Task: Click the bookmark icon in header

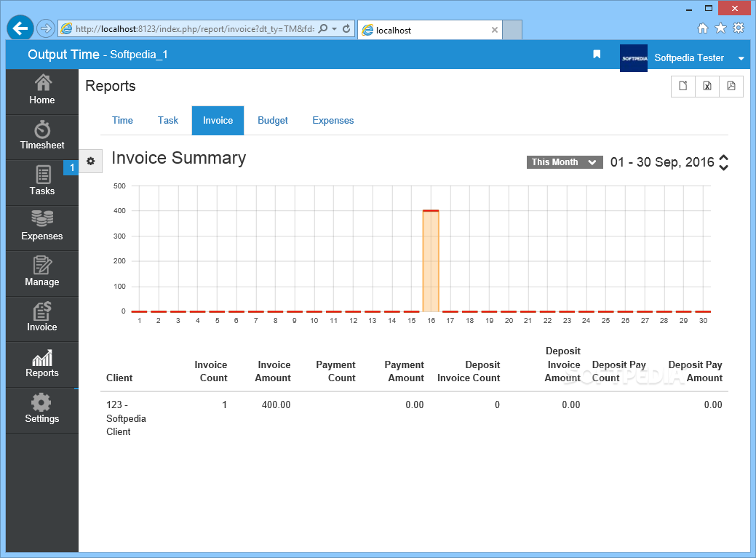Action: pyautogui.click(x=597, y=55)
